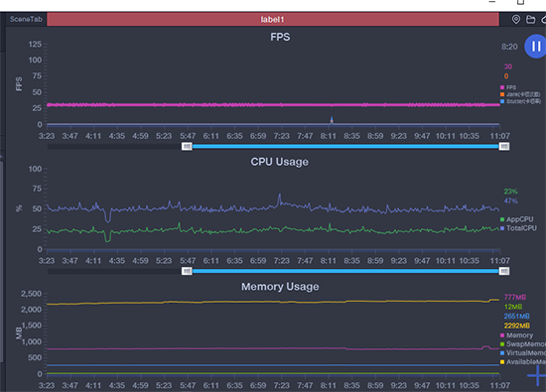Image resolution: width=546 pixels, height=392 pixels.
Task: Click the FPS chart title
Action: tap(280, 37)
